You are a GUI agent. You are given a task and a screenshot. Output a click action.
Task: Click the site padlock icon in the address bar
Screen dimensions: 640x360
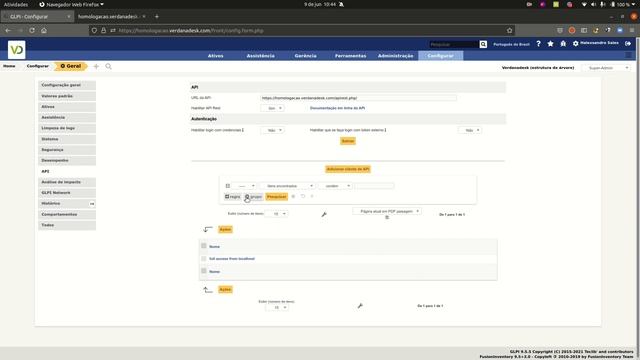click(x=104, y=30)
